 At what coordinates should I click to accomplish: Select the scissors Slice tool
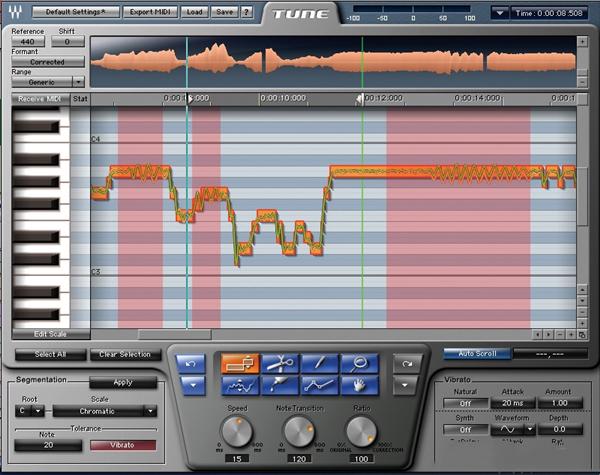(279, 363)
